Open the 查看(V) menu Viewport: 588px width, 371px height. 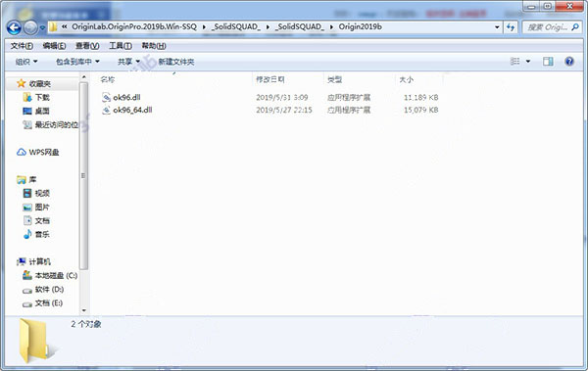click(87, 46)
